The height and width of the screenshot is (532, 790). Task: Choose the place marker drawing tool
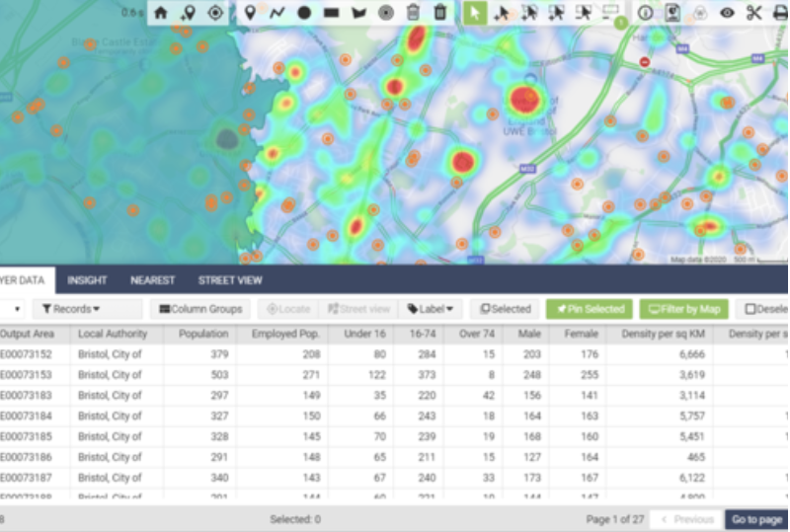250,13
